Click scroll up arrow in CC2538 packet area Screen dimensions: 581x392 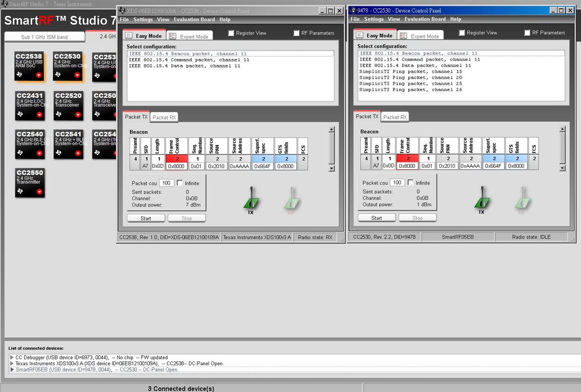[x=332, y=129]
